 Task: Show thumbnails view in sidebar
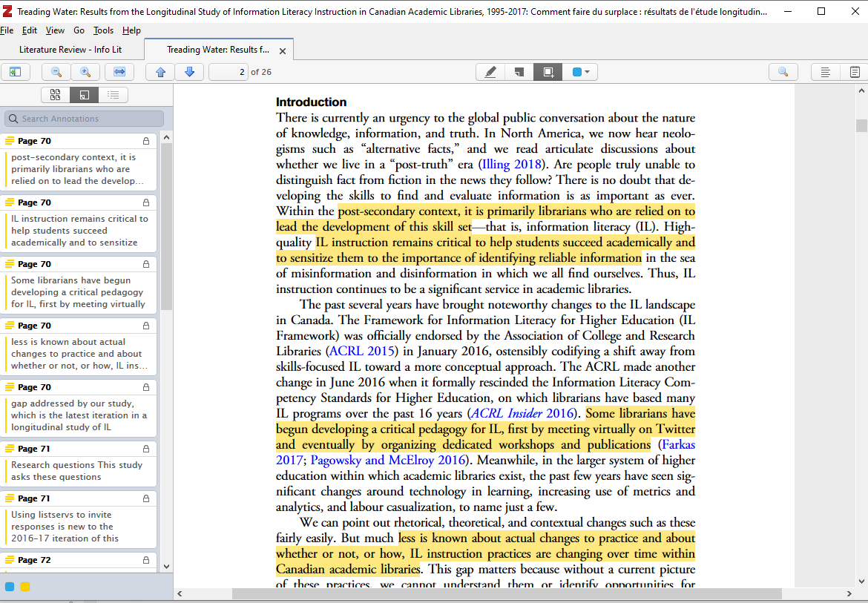56,95
